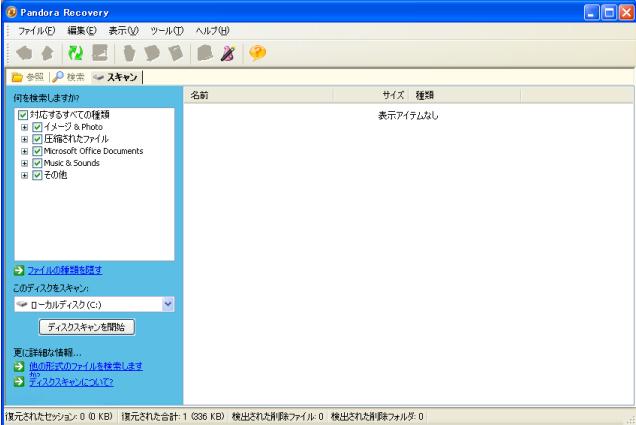Select the その他 tree label
The height and width of the screenshot is (425, 636).
point(55,175)
